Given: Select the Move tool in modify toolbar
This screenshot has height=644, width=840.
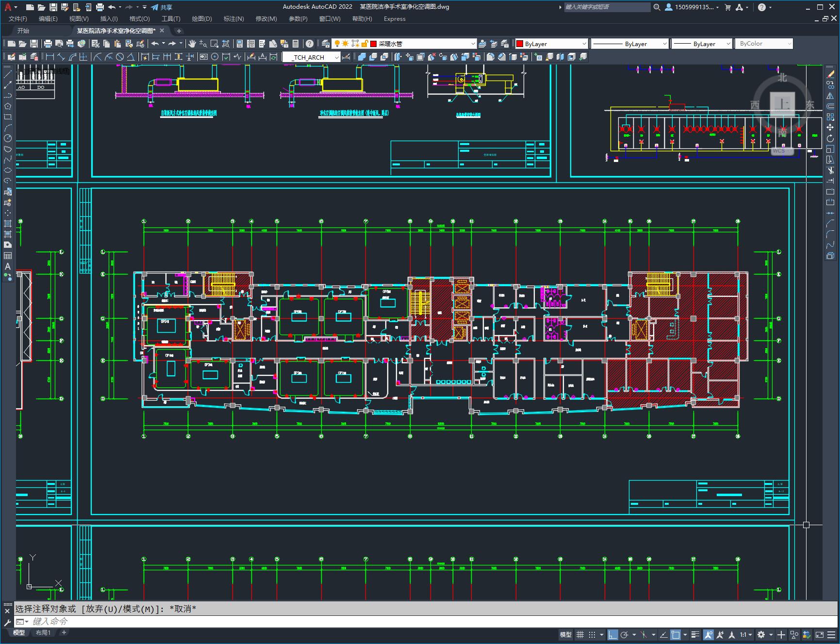Looking at the screenshot, I should pyautogui.click(x=830, y=128).
